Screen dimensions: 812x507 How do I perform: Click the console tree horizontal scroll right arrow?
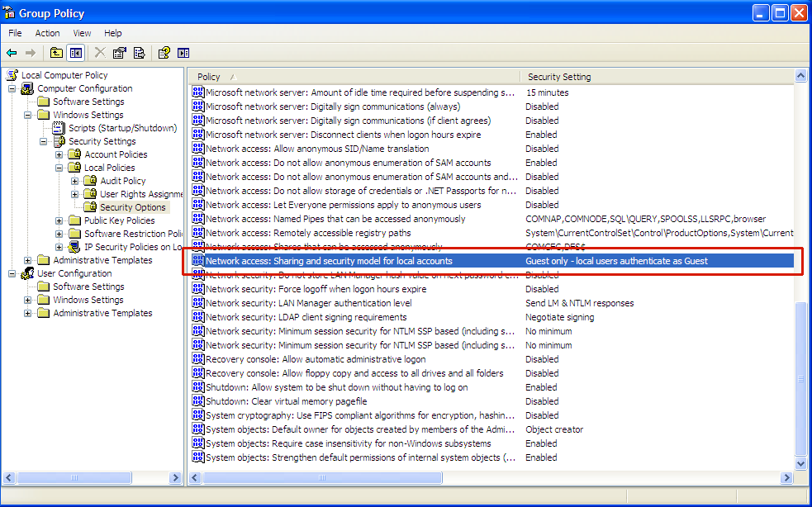click(176, 477)
